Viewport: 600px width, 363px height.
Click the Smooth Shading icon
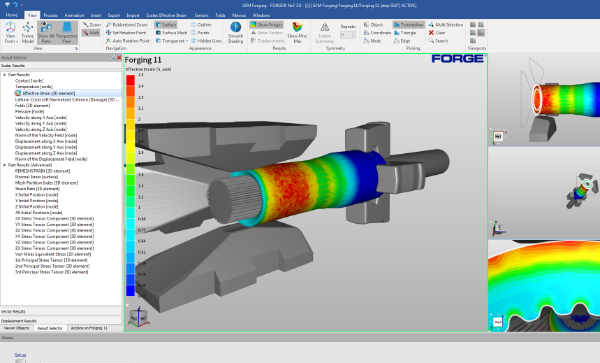pyautogui.click(x=235, y=32)
